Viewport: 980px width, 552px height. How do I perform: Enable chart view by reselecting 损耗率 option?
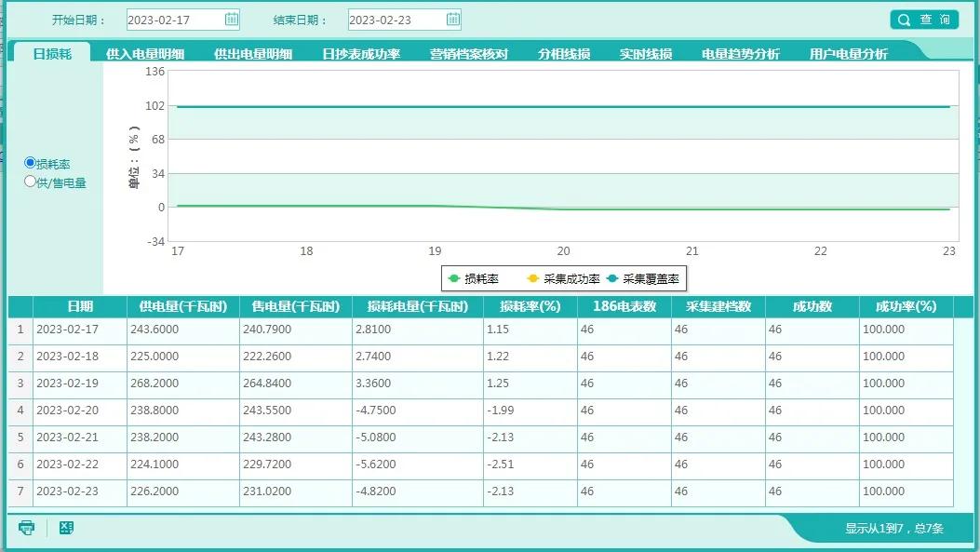point(30,165)
